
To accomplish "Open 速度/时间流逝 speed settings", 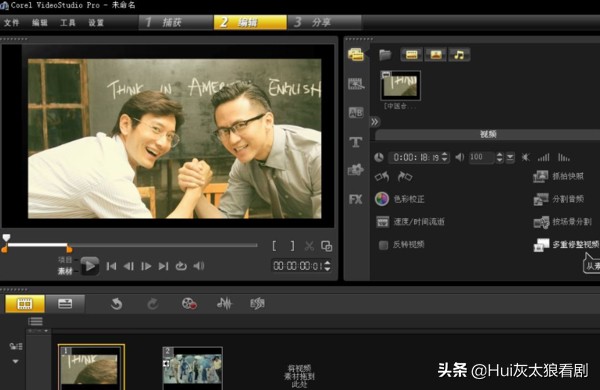I will 410,222.
